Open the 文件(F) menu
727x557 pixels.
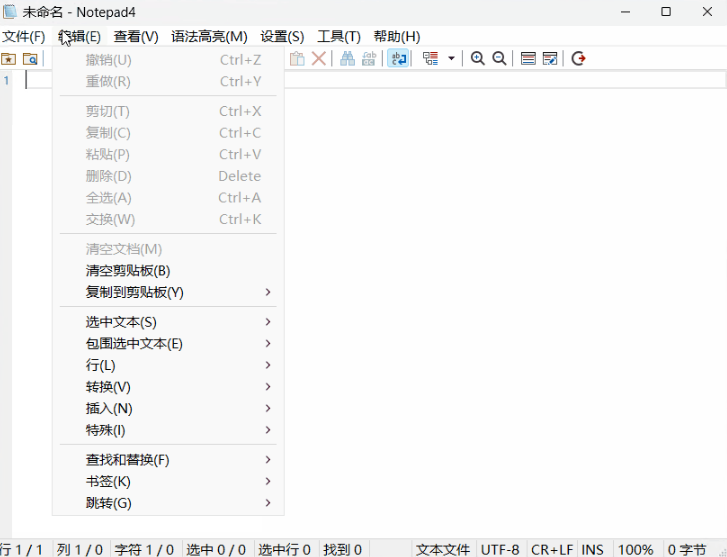[24, 36]
